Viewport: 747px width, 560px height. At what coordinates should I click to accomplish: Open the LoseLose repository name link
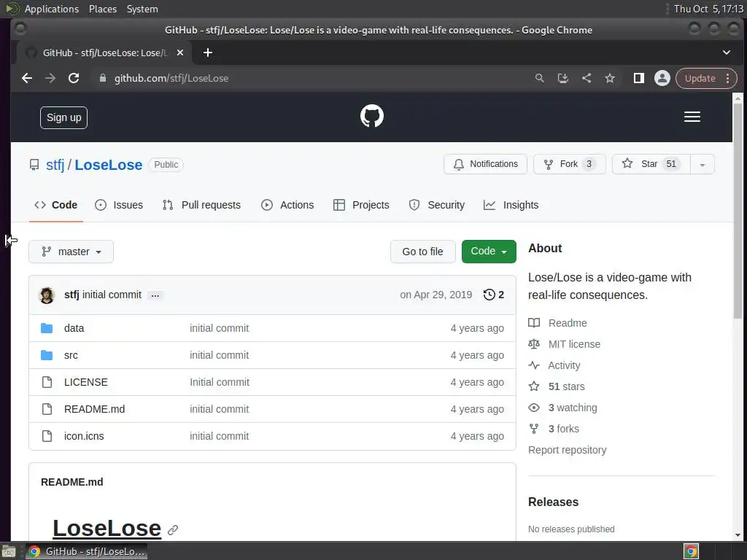pos(109,165)
